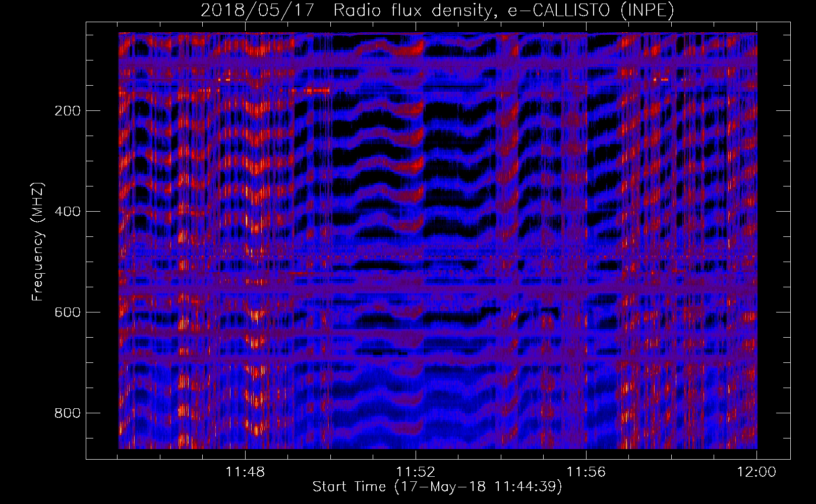816x504 pixels.
Task: Click the 11:52 time tick label
Action: coord(416,472)
